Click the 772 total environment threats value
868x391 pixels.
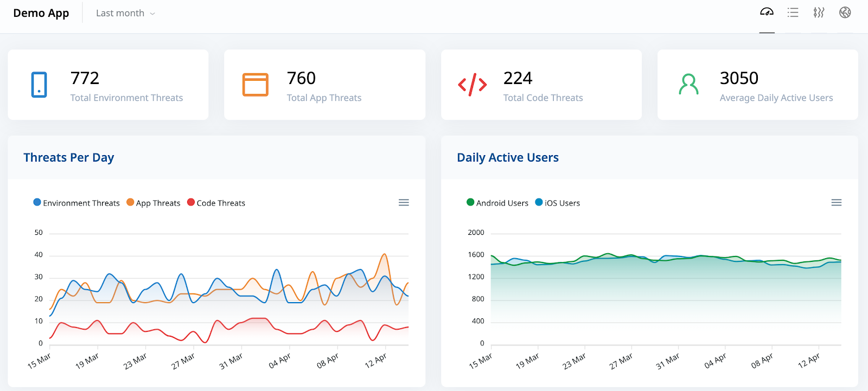click(x=85, y=78)
